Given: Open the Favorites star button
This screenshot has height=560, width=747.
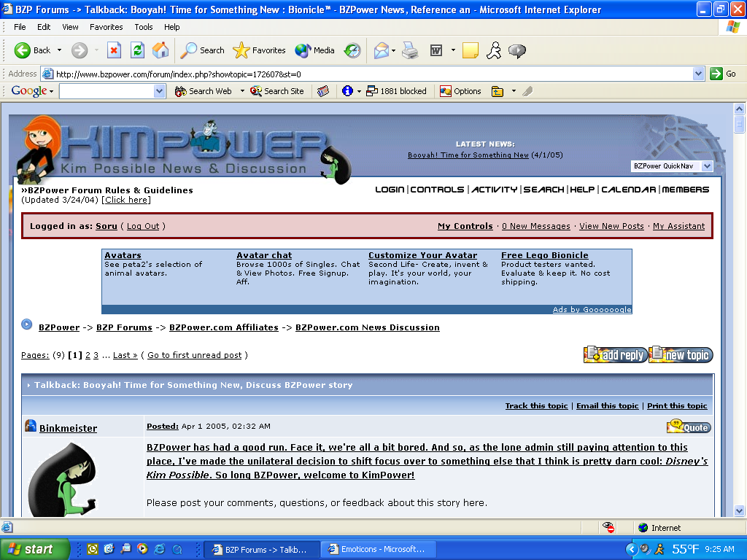Looking at the screenshot, I should tap(259, 50).
